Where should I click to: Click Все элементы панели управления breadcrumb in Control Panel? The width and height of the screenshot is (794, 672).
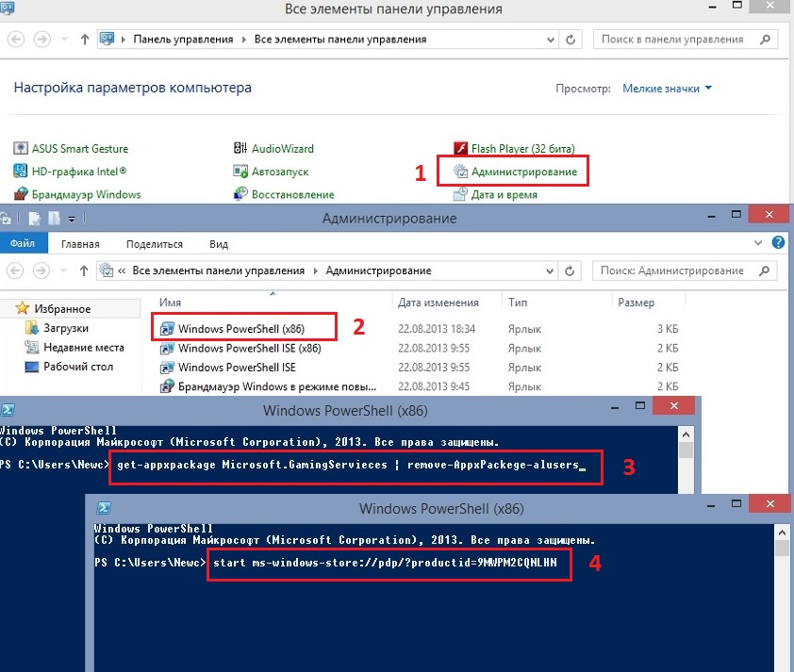[340, 40]
